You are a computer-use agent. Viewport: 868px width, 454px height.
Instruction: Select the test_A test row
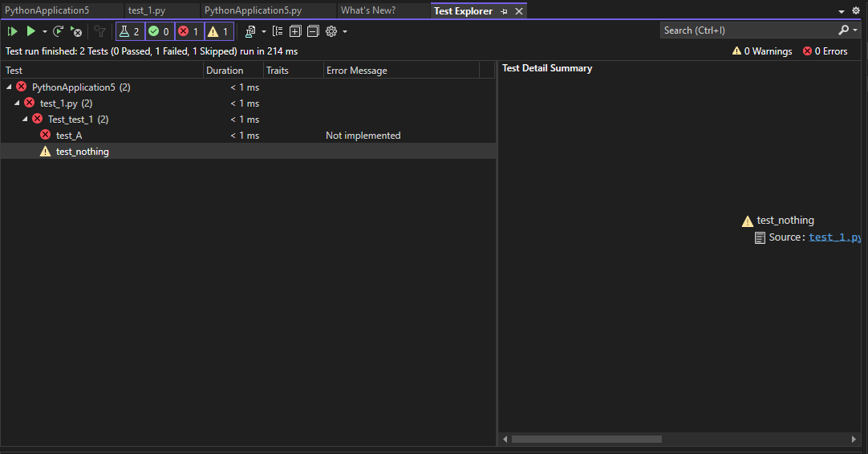(248, 135)
